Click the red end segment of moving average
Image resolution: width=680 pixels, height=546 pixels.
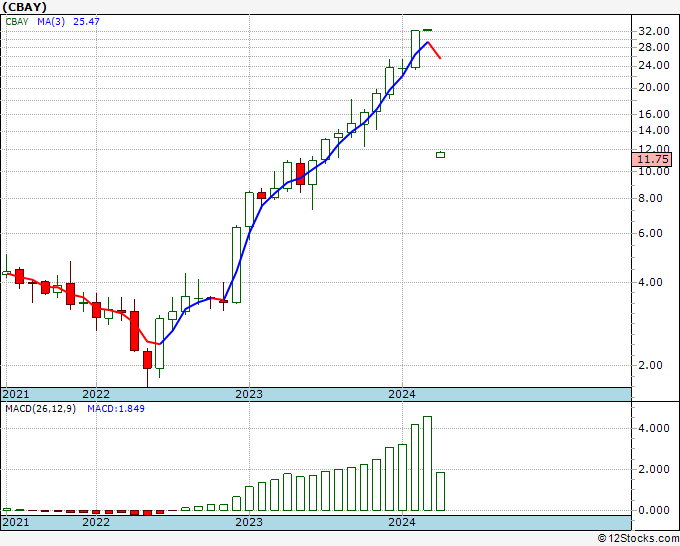434,50
